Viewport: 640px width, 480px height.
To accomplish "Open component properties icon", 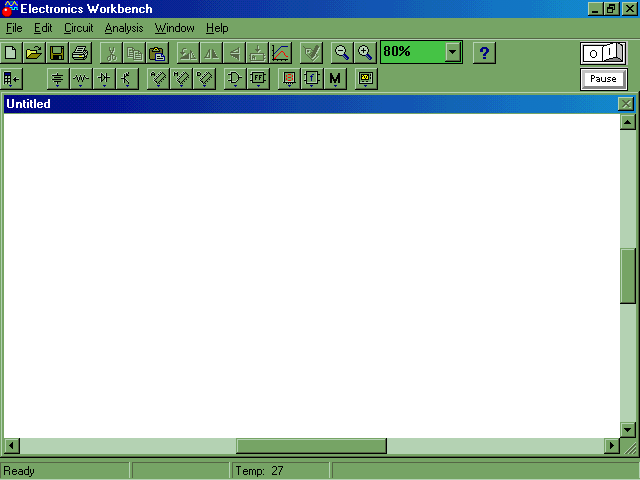I will 311,53.
